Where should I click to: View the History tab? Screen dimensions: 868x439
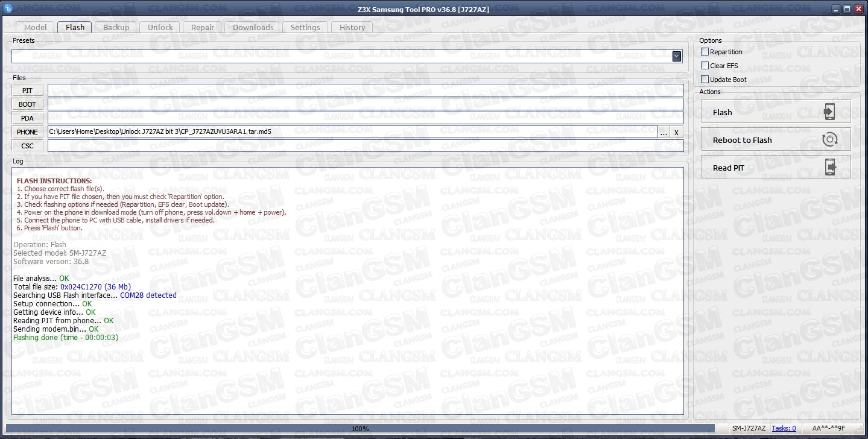click(x=352, y=27)
